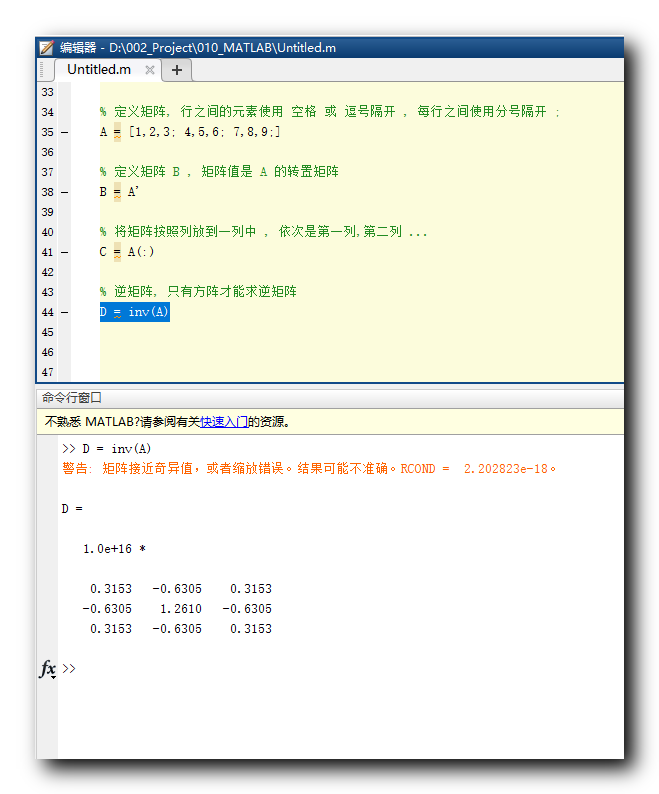Click breakpoint dash on line 38
Viewport: 659px width, 794px height.
coord(64,192)
